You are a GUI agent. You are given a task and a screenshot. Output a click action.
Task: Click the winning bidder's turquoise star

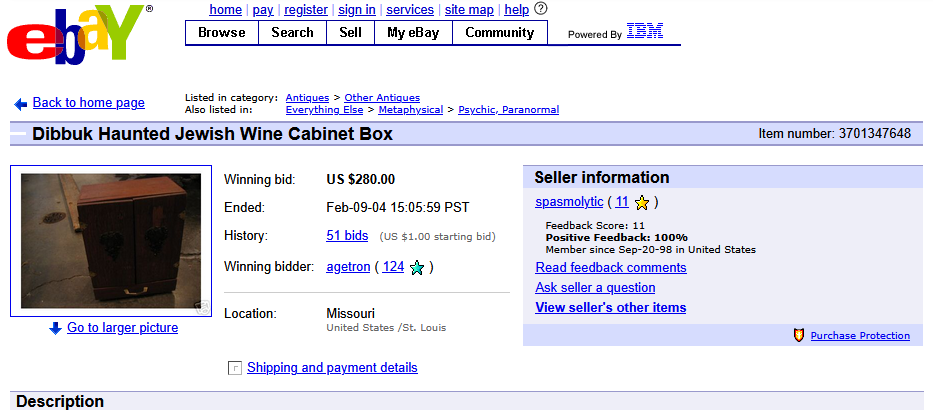tap(417, 267)
